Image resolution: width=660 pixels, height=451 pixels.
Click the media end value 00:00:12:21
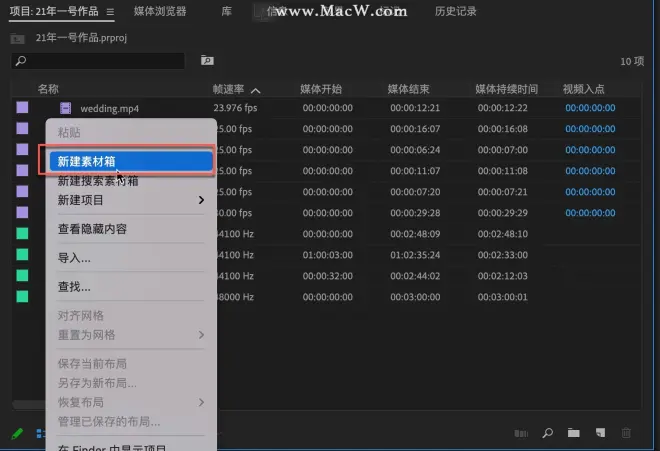[415, 108]
